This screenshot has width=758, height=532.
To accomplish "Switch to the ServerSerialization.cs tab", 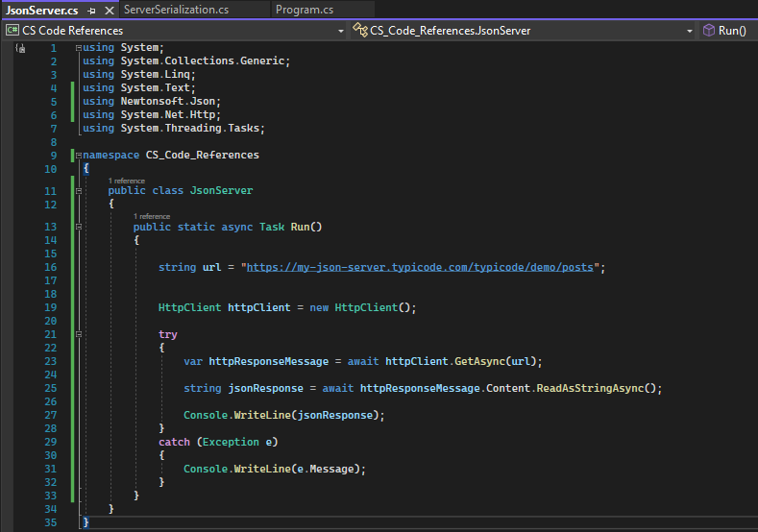I will [176, 10].
